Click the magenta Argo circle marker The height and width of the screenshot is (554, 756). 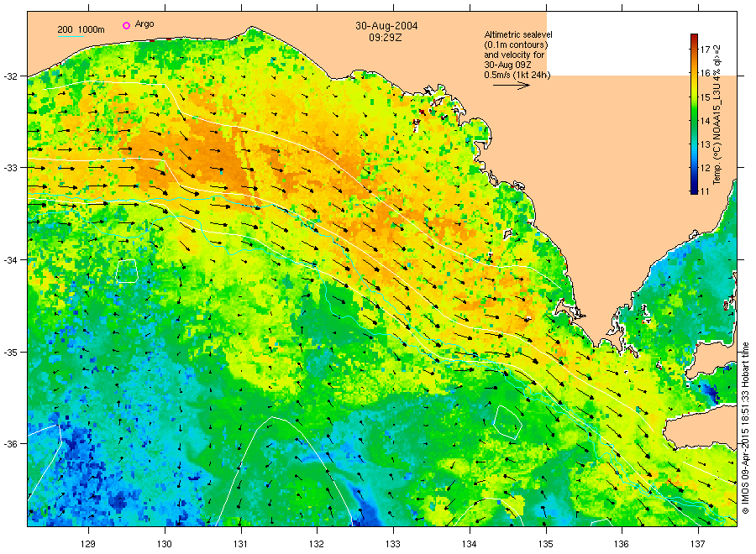tap(126, 25)
